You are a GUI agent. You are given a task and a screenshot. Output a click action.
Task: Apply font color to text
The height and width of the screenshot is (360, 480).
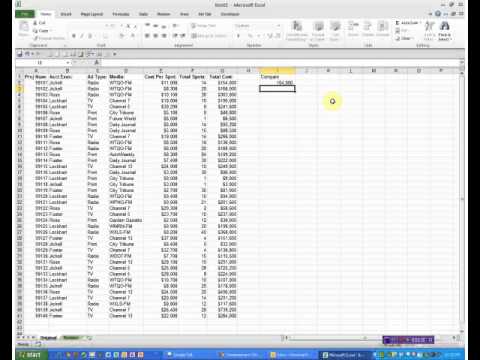(133, 36)
